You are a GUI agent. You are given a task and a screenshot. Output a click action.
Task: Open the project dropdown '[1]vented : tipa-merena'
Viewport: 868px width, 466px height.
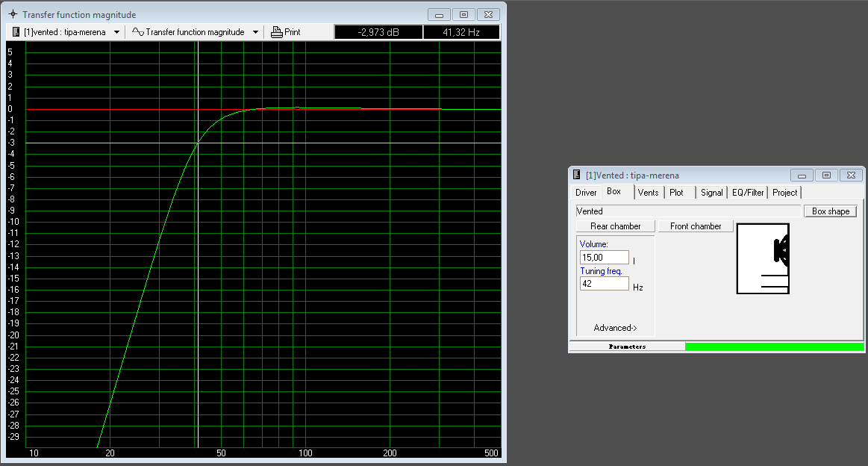(117, 32)
